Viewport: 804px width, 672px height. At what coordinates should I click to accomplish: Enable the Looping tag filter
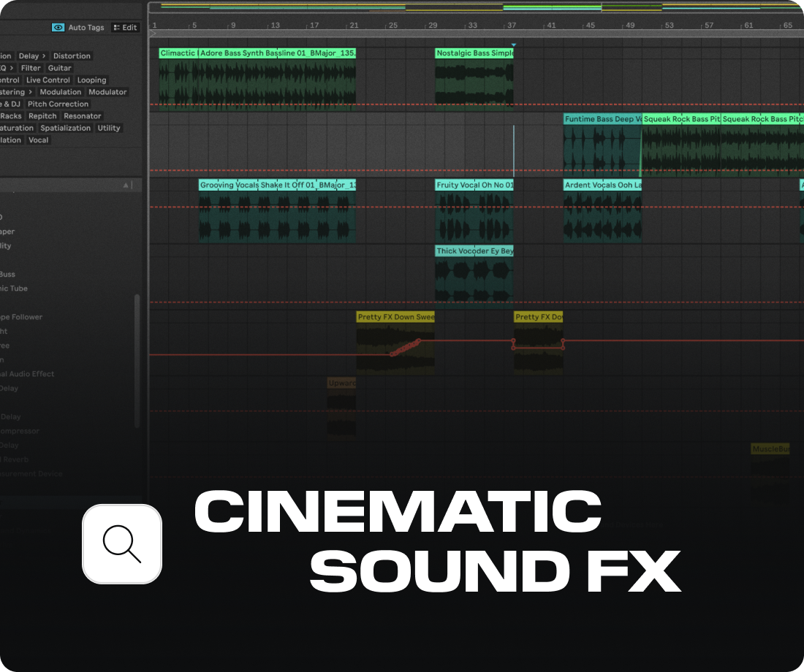point(92,80)
